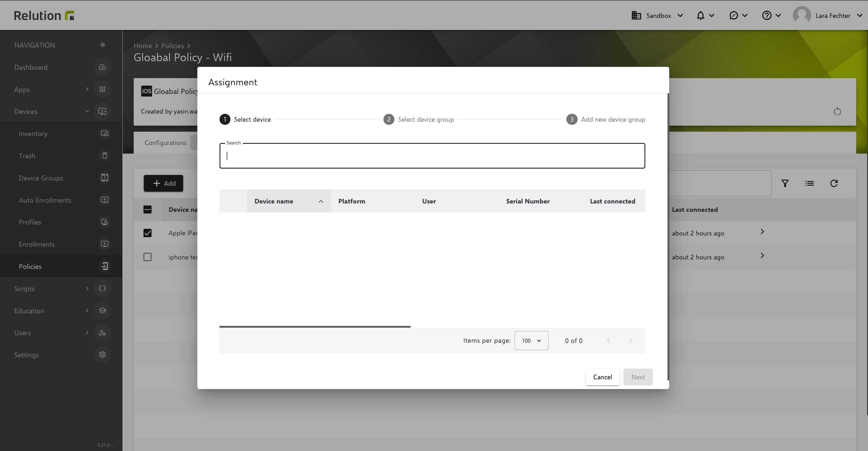Navigate to Devices inventory icon
Image resolution: width=868 pixels, height=451 pixels.
(103, 133)
